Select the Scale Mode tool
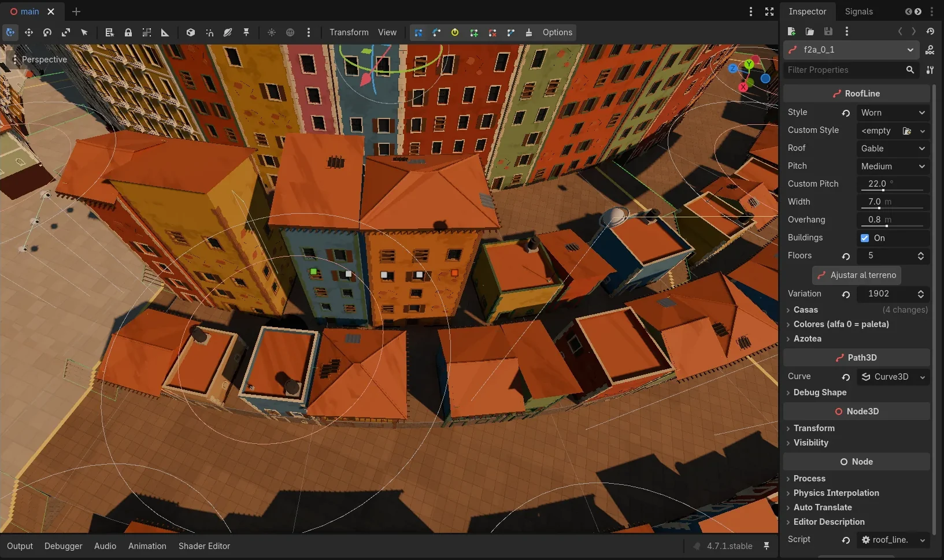 tap(66, 32)
